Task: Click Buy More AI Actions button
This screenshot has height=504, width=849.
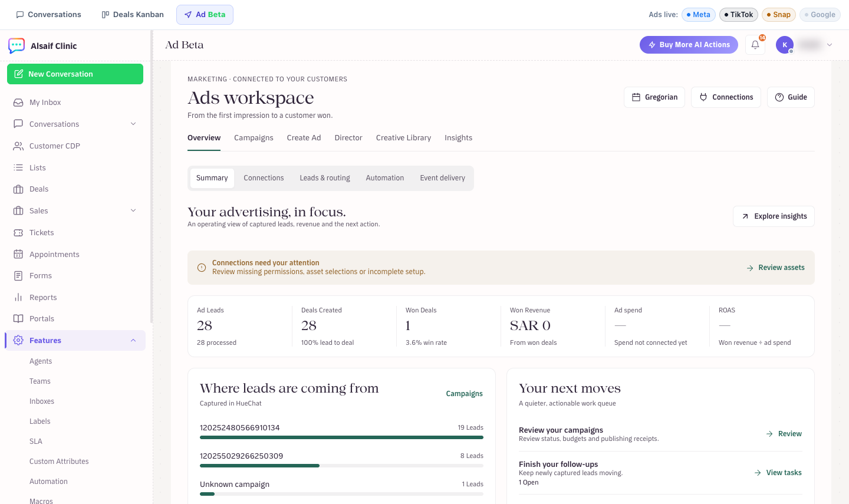Action: [689, 45]
